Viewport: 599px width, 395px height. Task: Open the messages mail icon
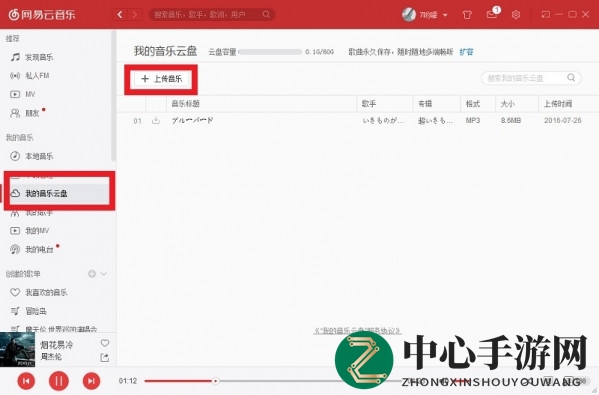point(491,15)
